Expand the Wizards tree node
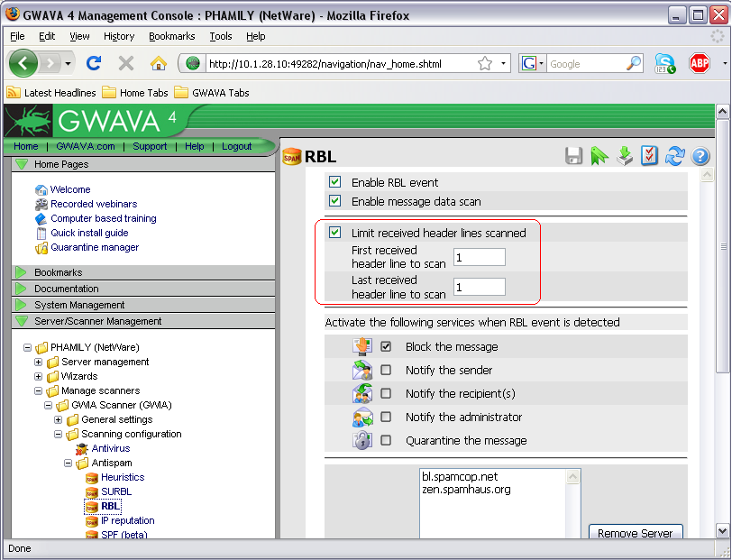Viewport: 732px width, 560px height. tap(38, 376)
